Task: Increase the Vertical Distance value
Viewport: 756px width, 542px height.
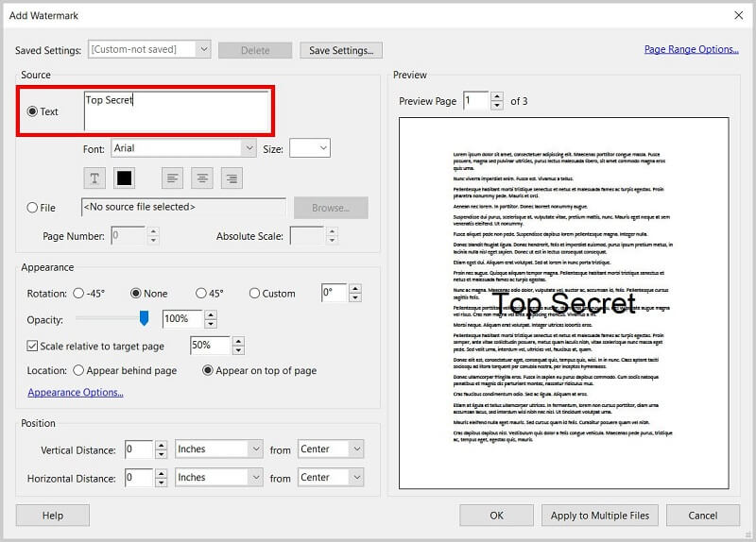Action: (162, 445)
